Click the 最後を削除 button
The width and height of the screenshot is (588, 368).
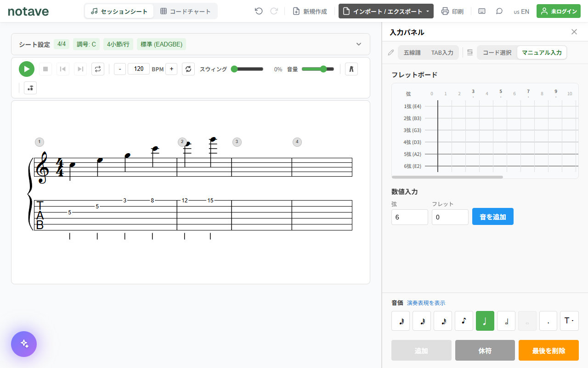tap(548, 351)
